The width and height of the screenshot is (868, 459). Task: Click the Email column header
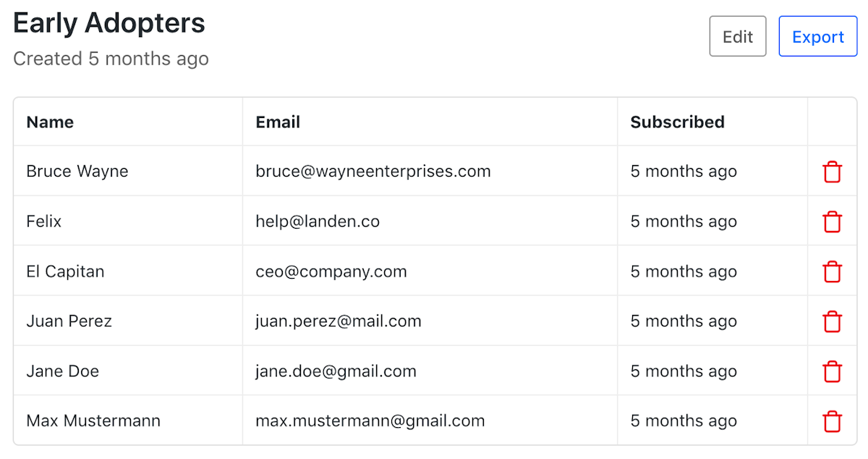point(278,122)
